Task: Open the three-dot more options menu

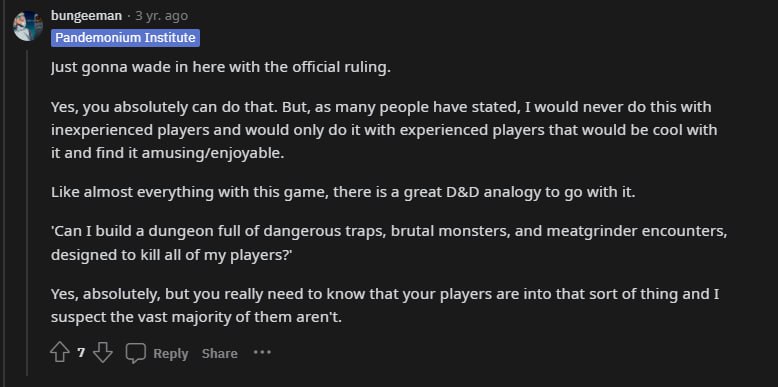Action: pos(262,352)
